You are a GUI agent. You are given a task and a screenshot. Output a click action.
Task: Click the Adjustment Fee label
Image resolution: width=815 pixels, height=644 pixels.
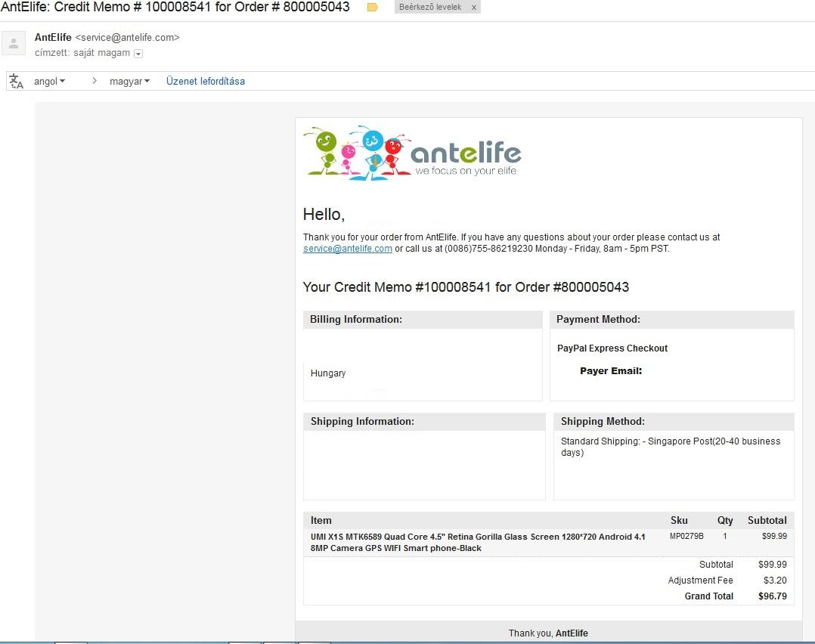701,580
